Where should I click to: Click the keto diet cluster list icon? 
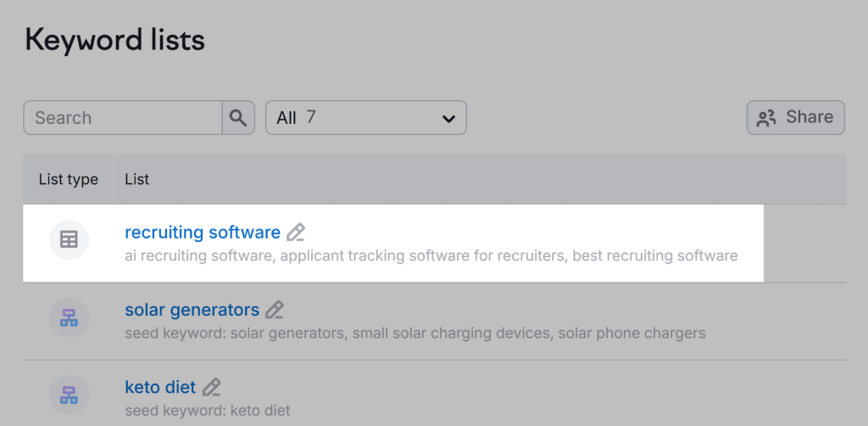(69, 395)
